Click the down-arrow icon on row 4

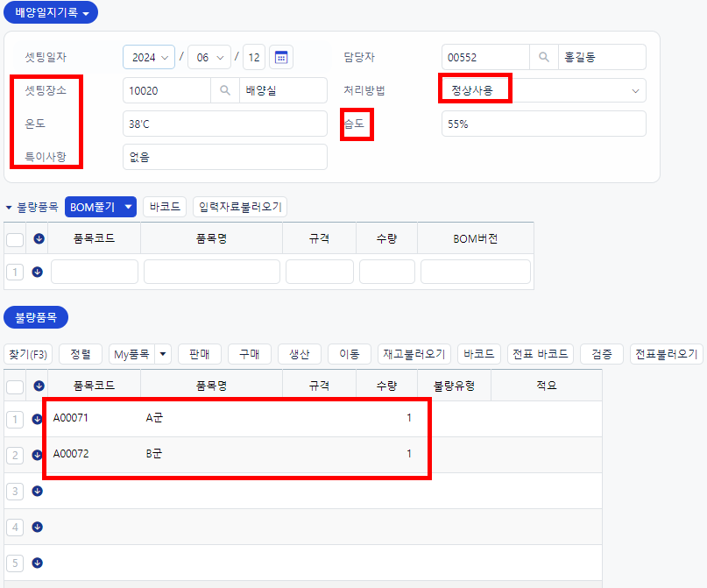click(38, 527)
